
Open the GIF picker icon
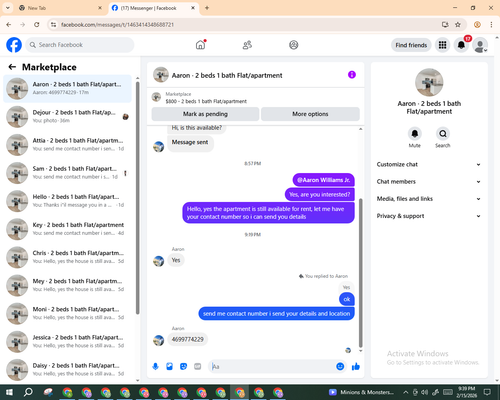click(198, 367)
